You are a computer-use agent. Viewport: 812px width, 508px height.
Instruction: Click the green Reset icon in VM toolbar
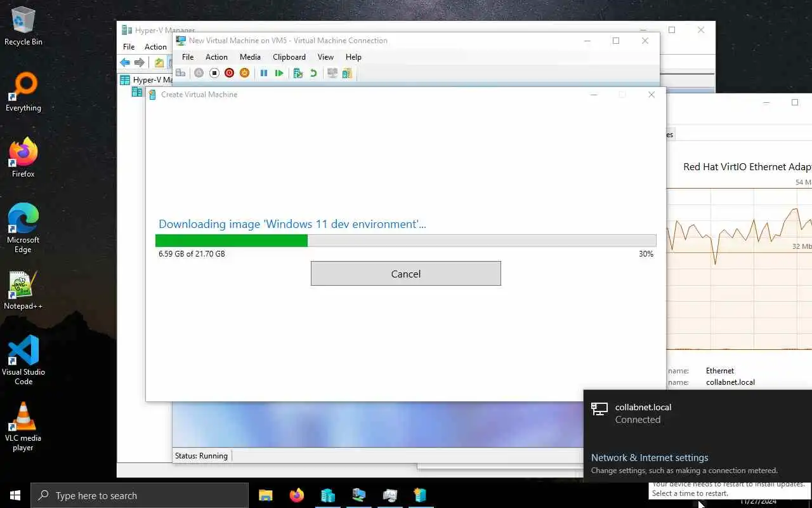tap(279, 73)
